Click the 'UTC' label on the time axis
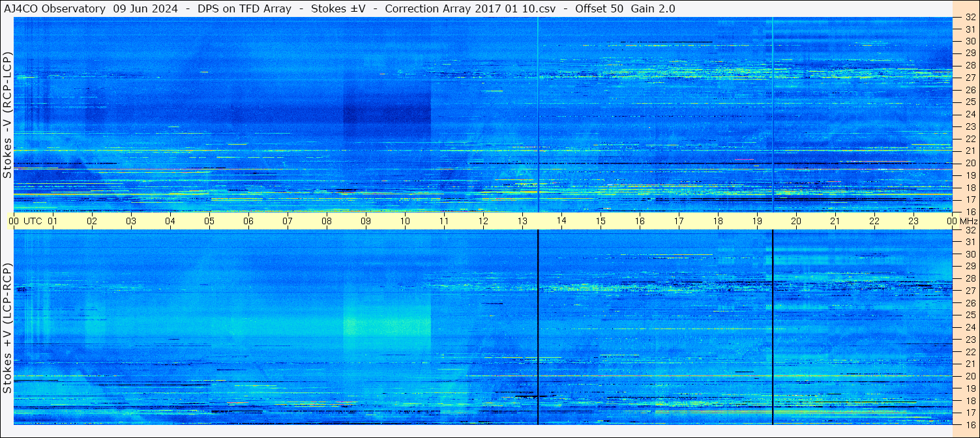 click(33, 221)
